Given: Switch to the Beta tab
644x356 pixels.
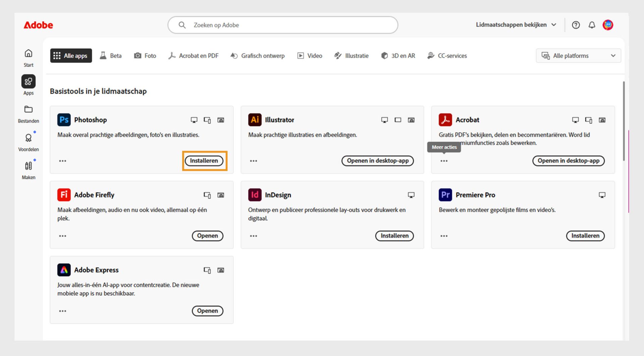Looking at the screenshot, I should 111,56.
